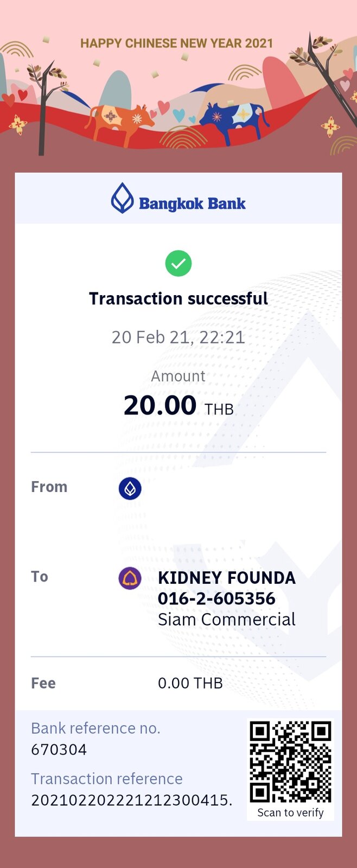Select the long transaction reference number
Image resolution: width=357 pixels, height=868 pixels.
pyautogui.click(x=132, y=800)
